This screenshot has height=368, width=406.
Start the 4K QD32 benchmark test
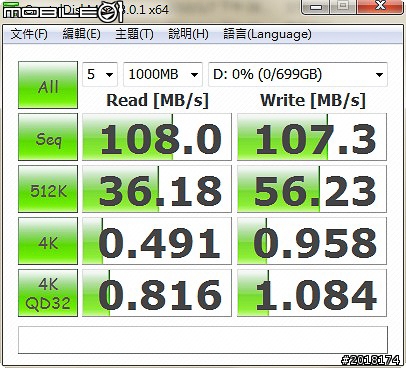[x=48, y=293]
